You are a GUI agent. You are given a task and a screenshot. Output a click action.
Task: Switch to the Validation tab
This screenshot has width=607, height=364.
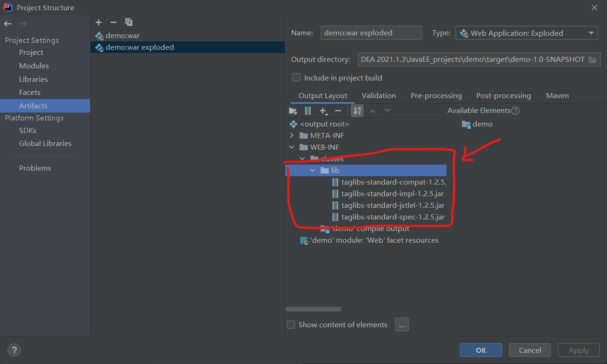379,95
